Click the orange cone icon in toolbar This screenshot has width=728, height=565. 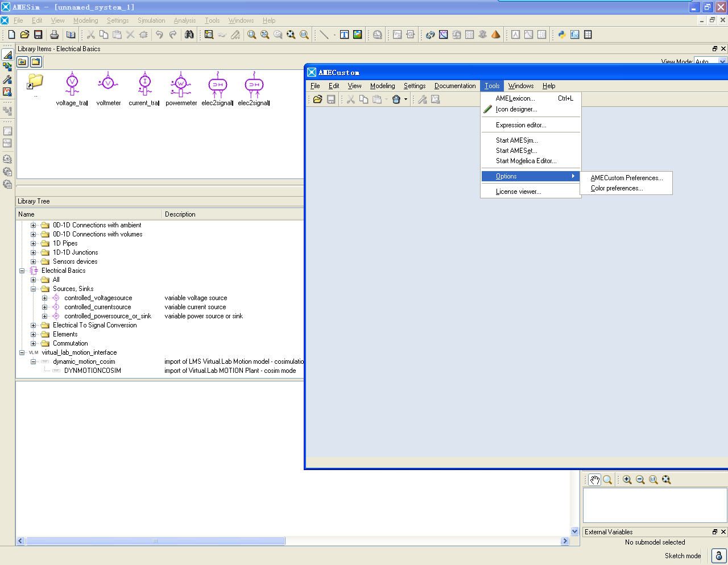click(495, 35)
